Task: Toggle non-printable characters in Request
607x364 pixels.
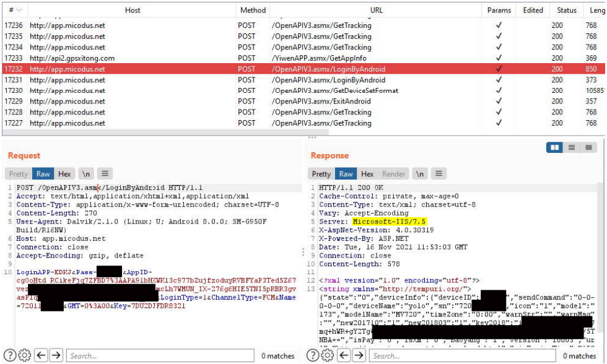Action: point(87,174)
